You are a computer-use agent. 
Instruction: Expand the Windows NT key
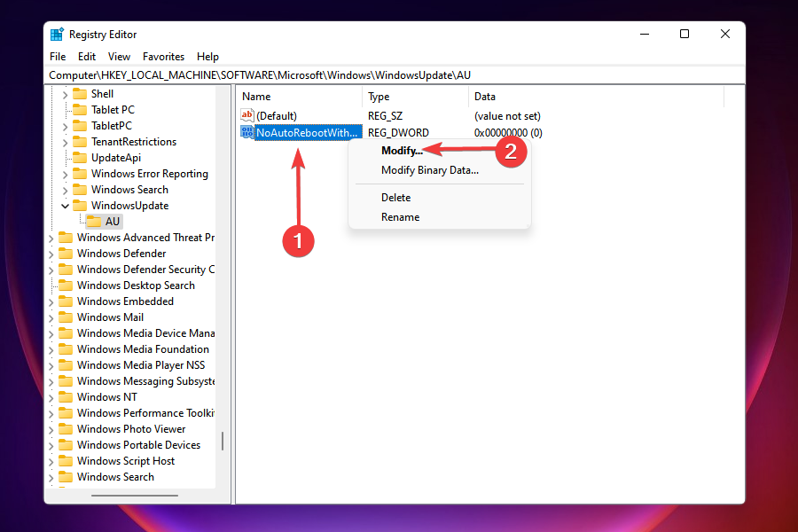[51, 397]
